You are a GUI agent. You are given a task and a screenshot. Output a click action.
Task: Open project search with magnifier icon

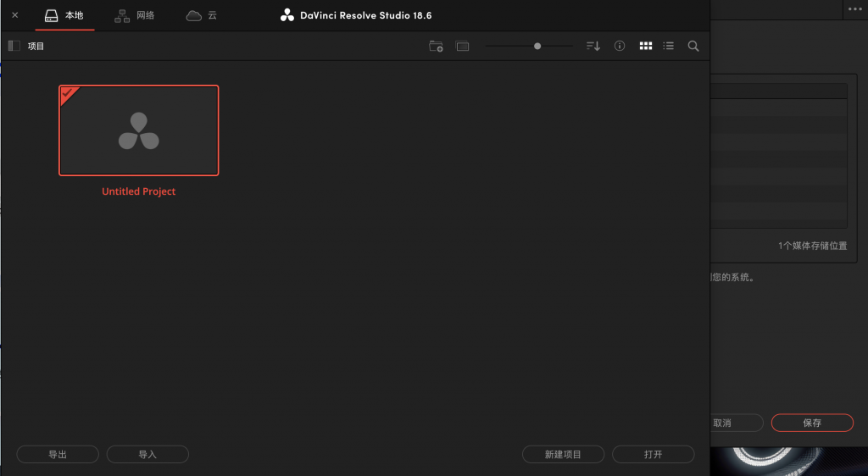coord(693,46)
